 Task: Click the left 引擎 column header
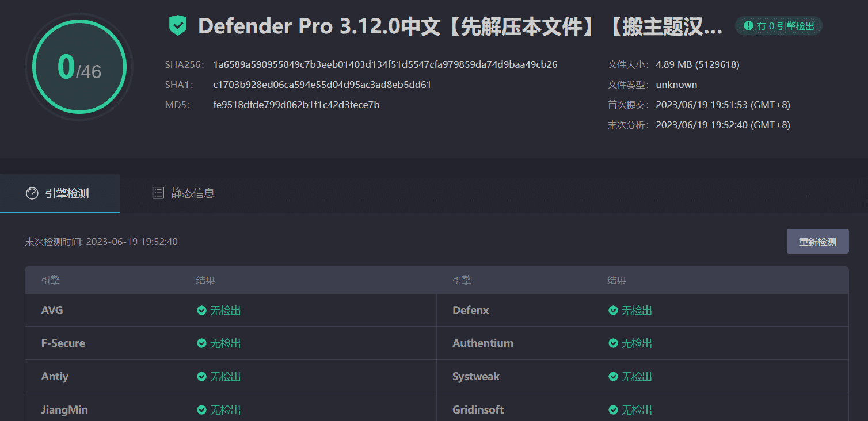click(51, 281)
